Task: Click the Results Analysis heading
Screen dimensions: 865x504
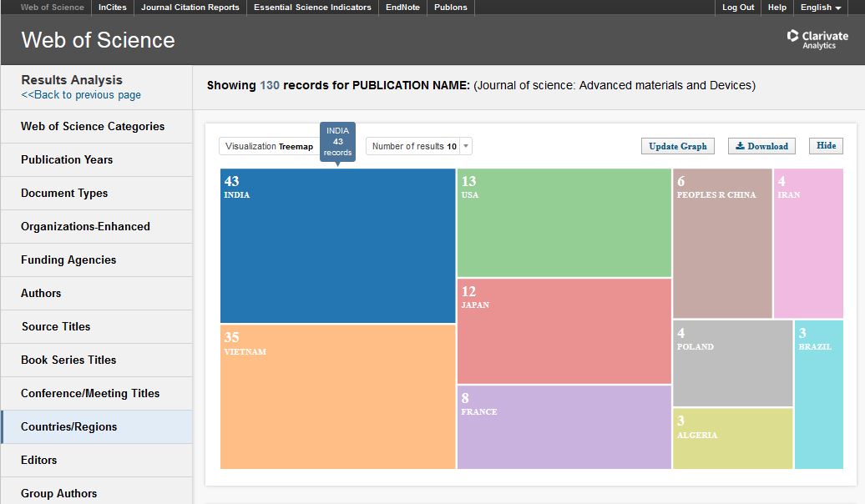Action: point(72,80)
